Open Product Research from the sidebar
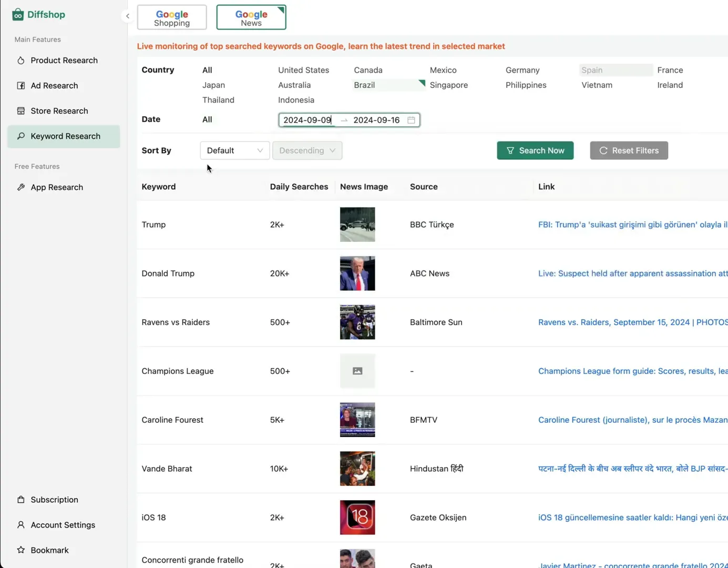The height and width of the screenshot is (568, 728). coord(64,60)
